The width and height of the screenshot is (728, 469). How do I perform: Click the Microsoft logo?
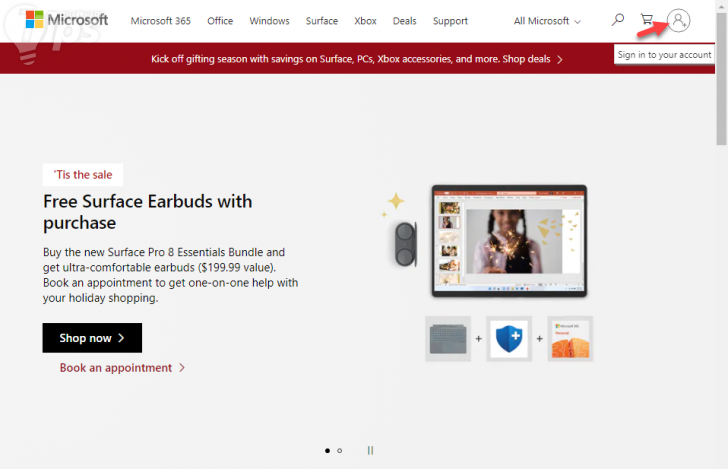pos(67,20)
